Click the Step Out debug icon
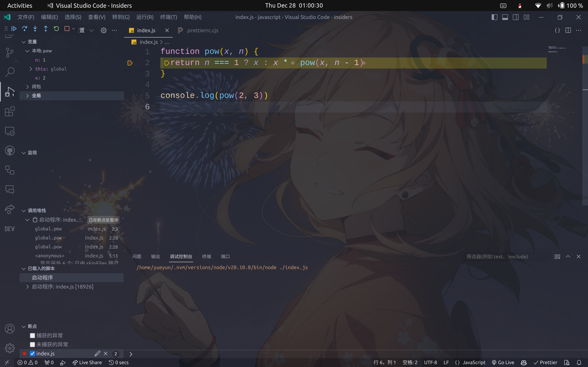Viewport: 588px width, 367px height. tap(46, 29)
